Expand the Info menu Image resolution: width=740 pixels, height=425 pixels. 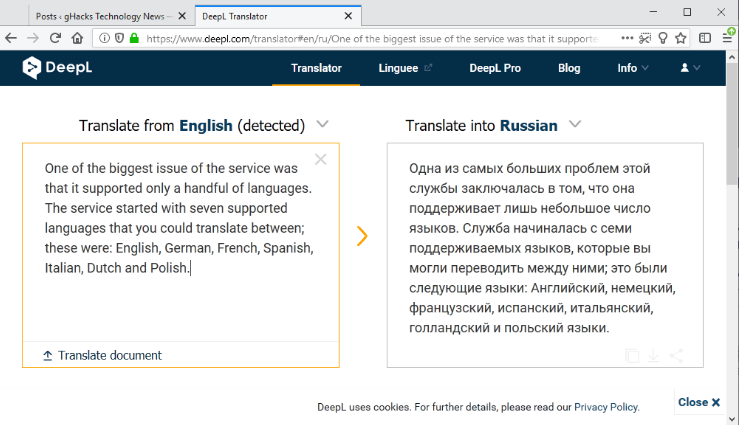(633, 68)
